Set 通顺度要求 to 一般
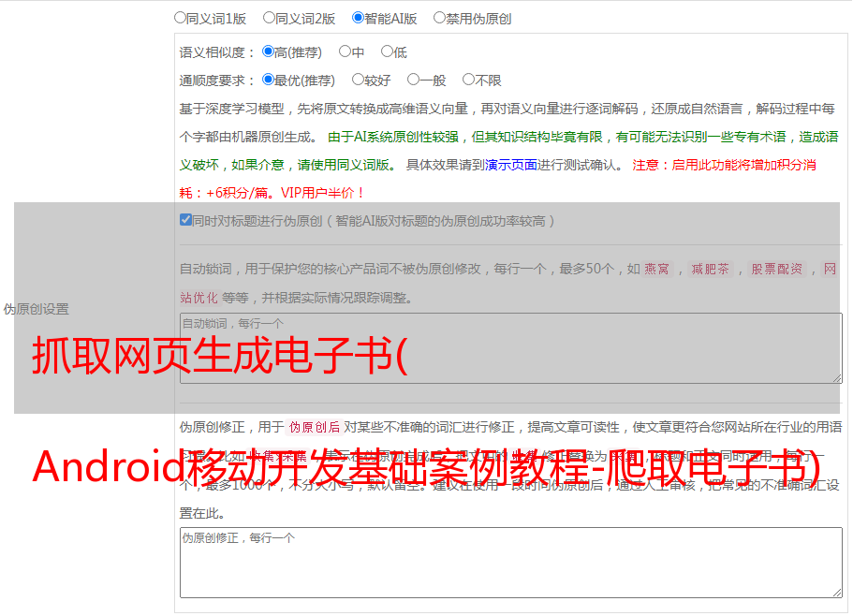 413,80
